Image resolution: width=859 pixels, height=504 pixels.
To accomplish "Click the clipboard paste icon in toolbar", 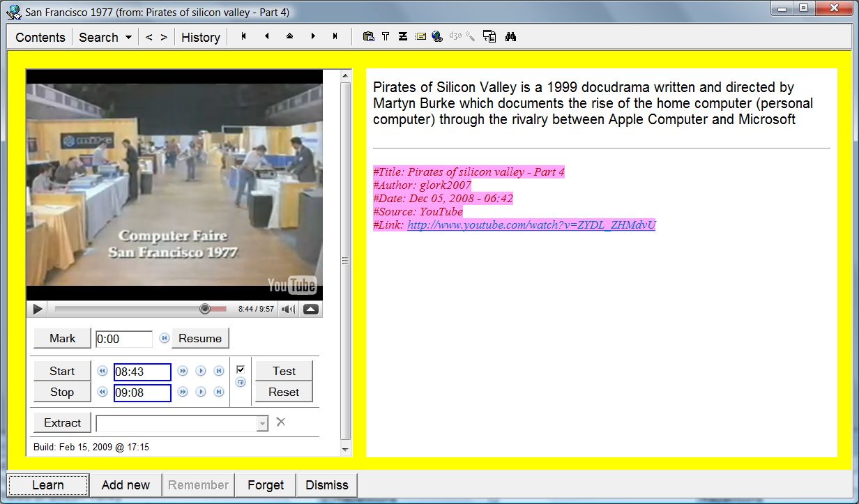I will [369, 37].
